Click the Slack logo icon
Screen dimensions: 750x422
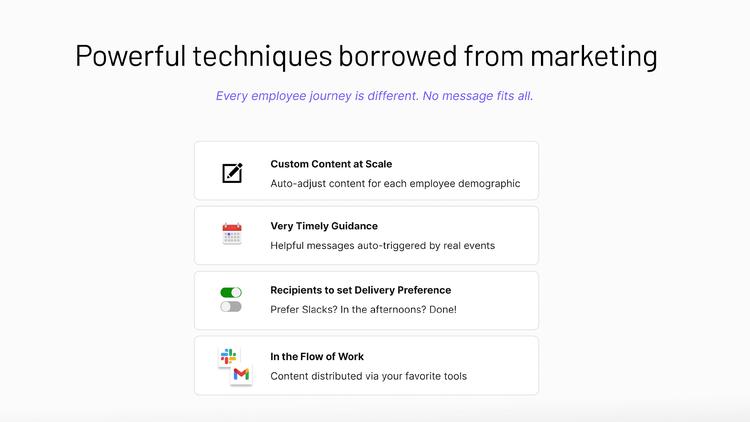pyautogui.click(x=228, y=356)
